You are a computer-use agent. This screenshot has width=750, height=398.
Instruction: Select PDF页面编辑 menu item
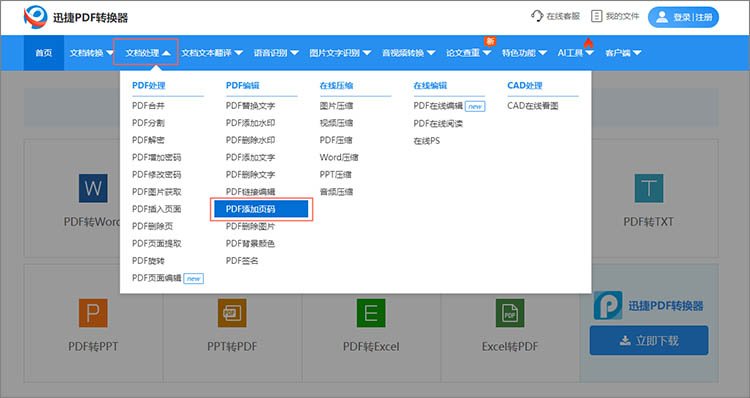click(156, 278)
